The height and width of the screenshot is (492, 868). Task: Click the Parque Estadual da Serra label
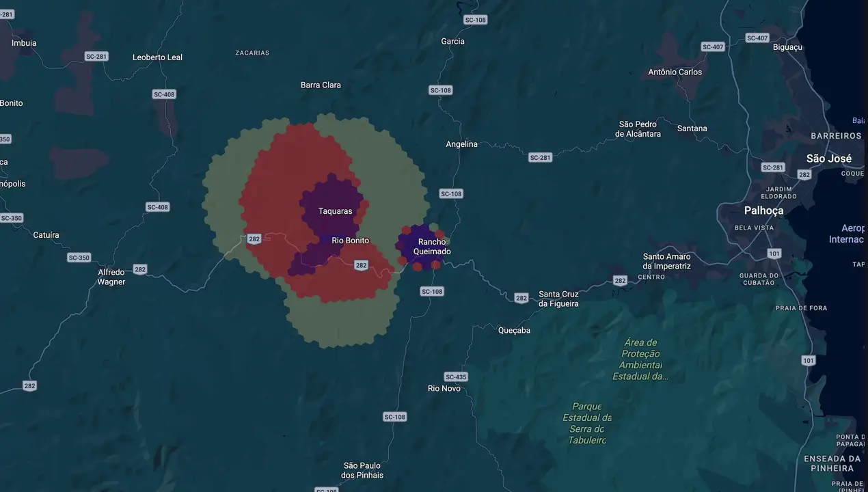[586, 423]
